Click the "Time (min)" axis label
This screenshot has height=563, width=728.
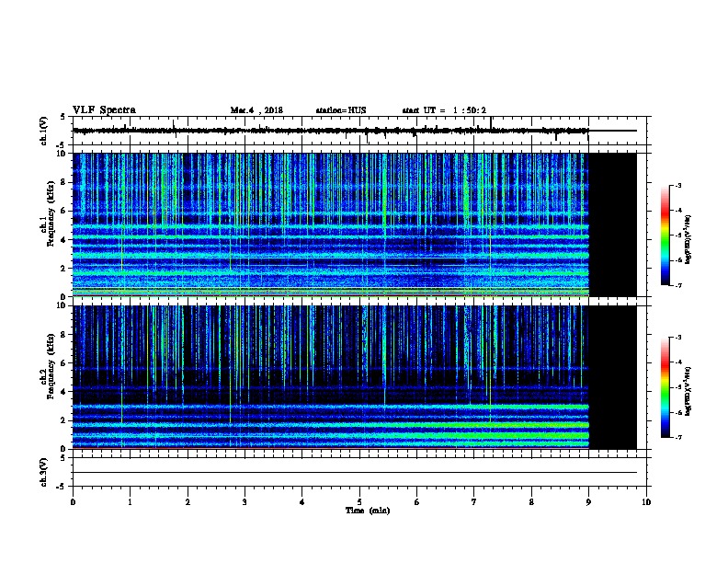click(x=368, y=511)
